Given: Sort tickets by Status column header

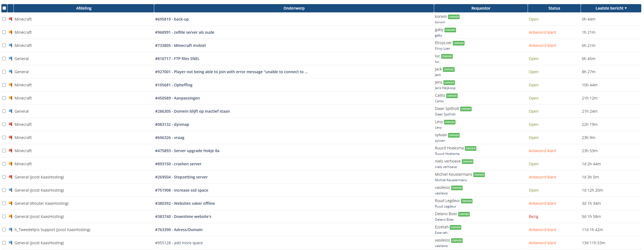Looking at the screenshot, I should click(554, 8).
